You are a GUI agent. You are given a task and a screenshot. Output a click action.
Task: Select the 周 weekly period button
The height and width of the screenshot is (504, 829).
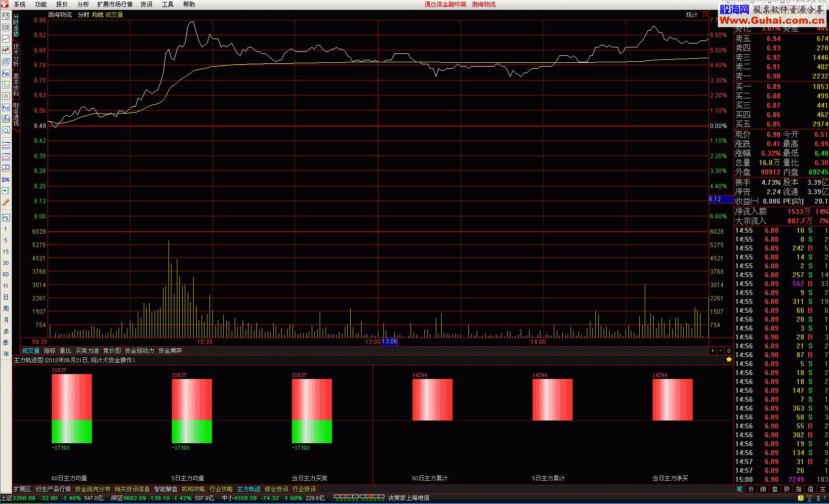[x=6, y=308]
